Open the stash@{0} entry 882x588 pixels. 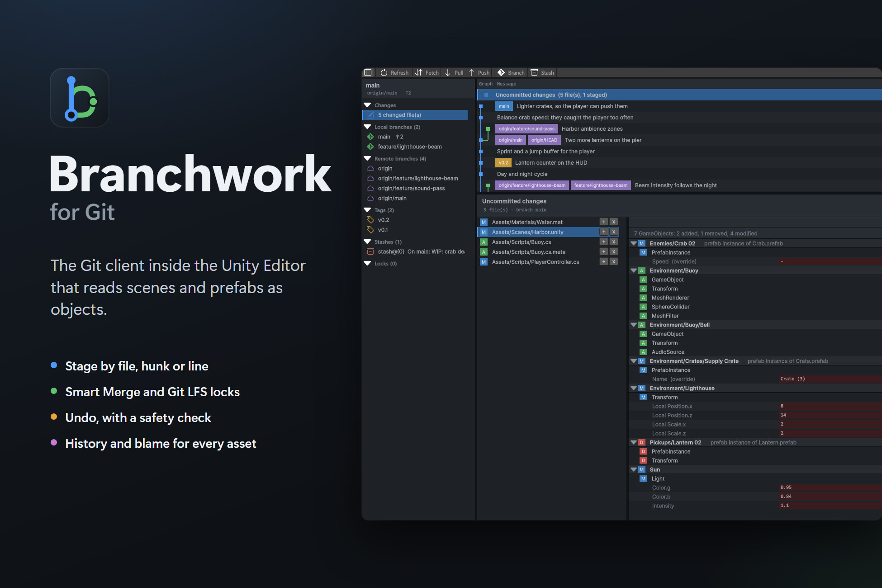coord(415,251)
